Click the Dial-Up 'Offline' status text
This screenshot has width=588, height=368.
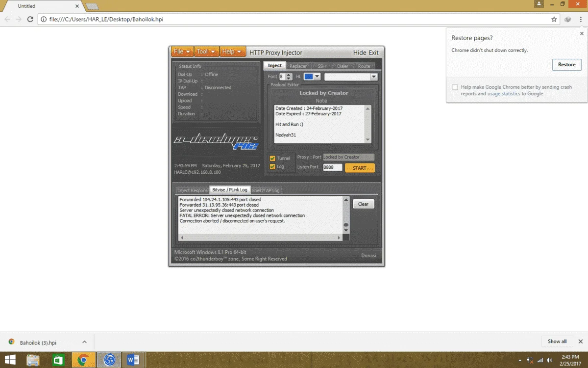[x=212, y=75]
